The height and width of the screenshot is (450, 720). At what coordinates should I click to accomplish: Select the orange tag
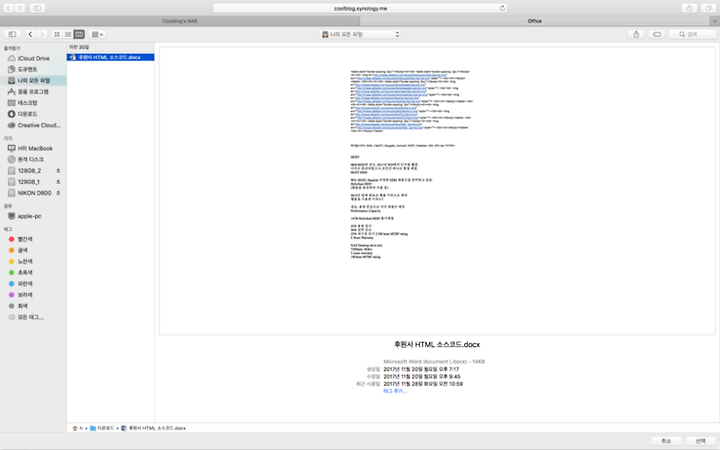(x=33, y=250)
